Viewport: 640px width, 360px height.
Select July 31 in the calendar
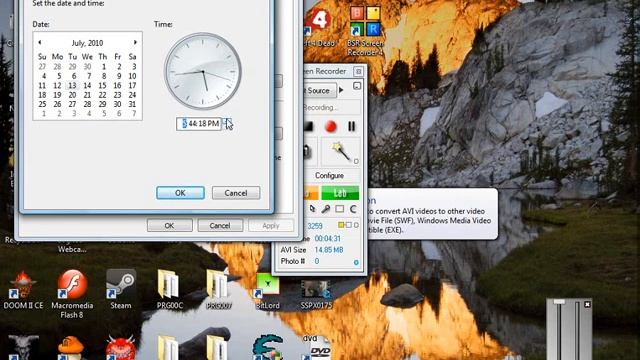(x=132, y=104)
